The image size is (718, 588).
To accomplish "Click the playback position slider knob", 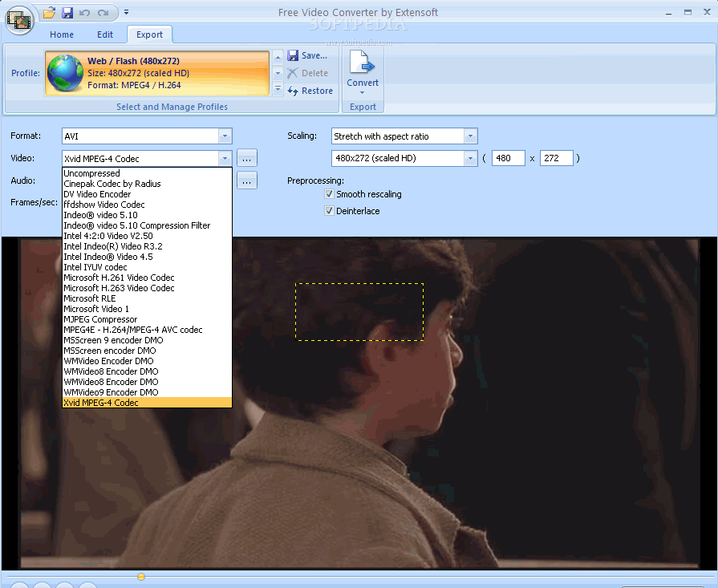I will coord(141,577).
